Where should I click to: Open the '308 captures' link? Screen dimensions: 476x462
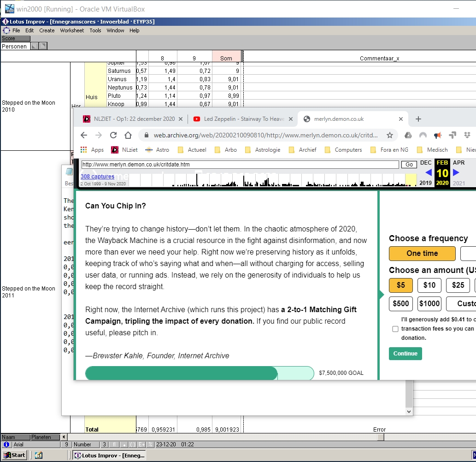point(97,176)
